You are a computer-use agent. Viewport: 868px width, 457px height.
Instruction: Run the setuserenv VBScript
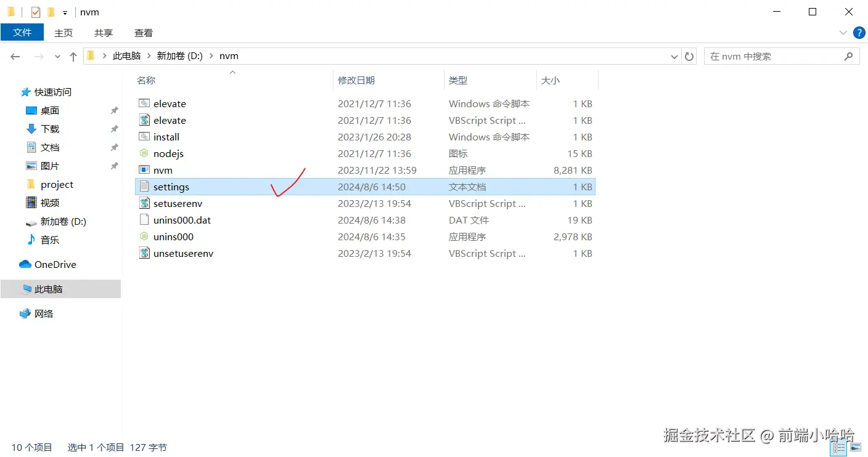point(178,203)
